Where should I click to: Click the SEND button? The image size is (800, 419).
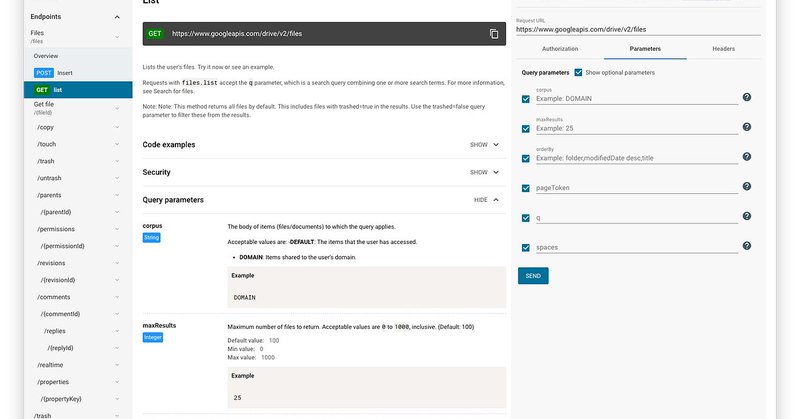[533, 276]
